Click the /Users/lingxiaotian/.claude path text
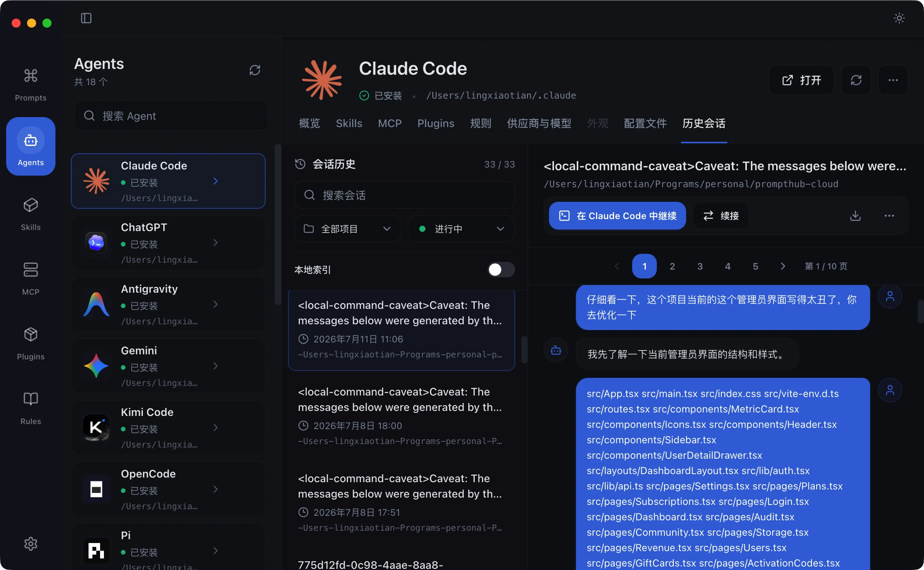This screenshot has width=924, height=570. click(501, 95)
